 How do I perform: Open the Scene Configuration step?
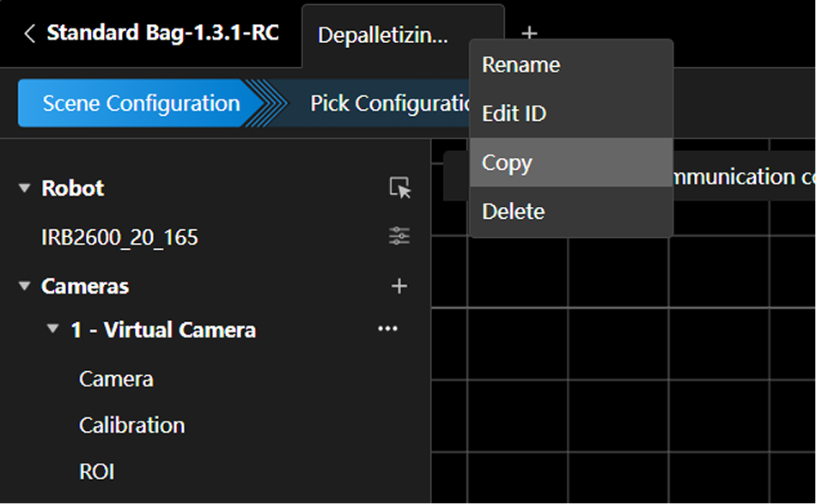(x=141, y=104)
